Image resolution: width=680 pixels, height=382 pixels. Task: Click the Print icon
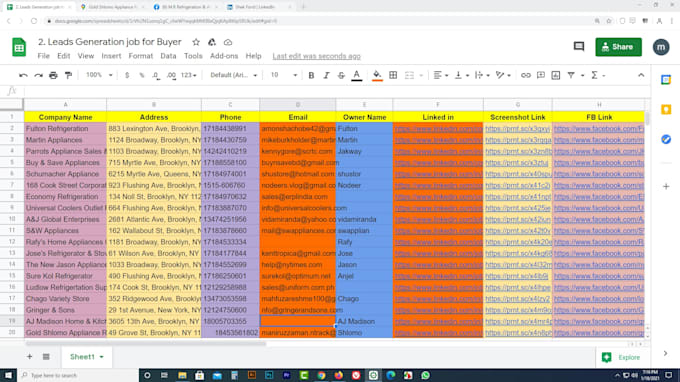53,75
